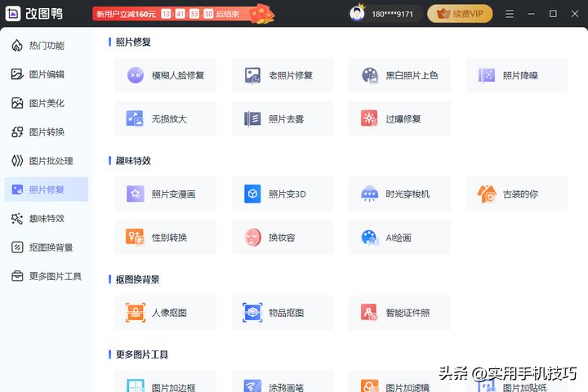Viewport: 588px width, 392px height.
Task: Click the 古装的你 house icon
Action: click(x=487, y=194)
